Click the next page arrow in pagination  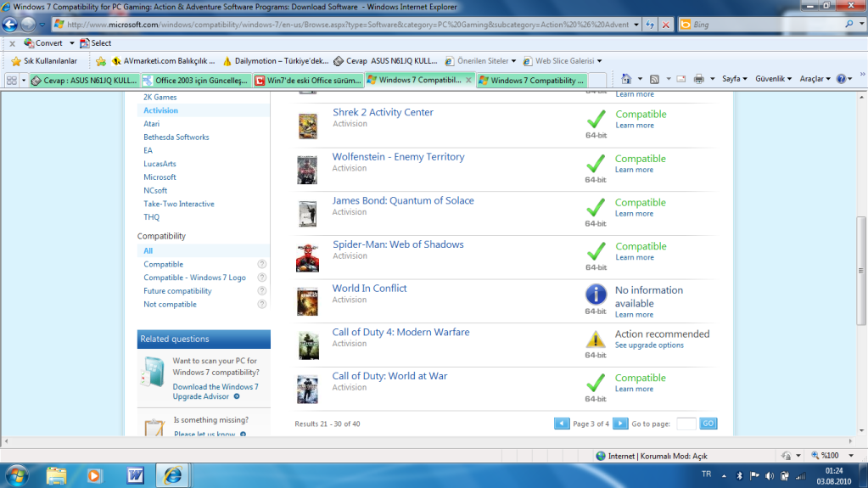(x=620, y=423)
